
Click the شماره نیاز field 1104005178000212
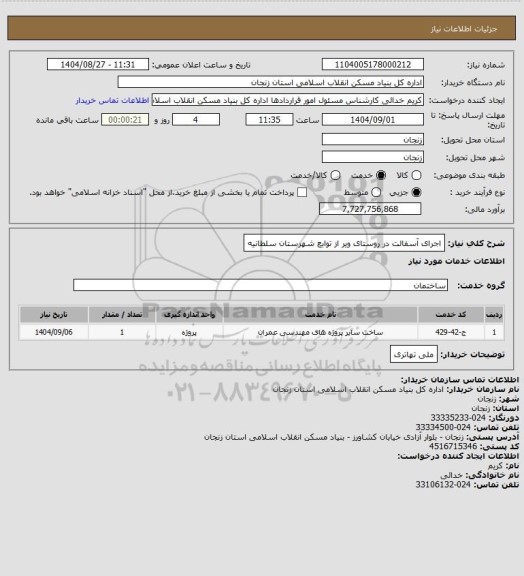tap(373, 64)
